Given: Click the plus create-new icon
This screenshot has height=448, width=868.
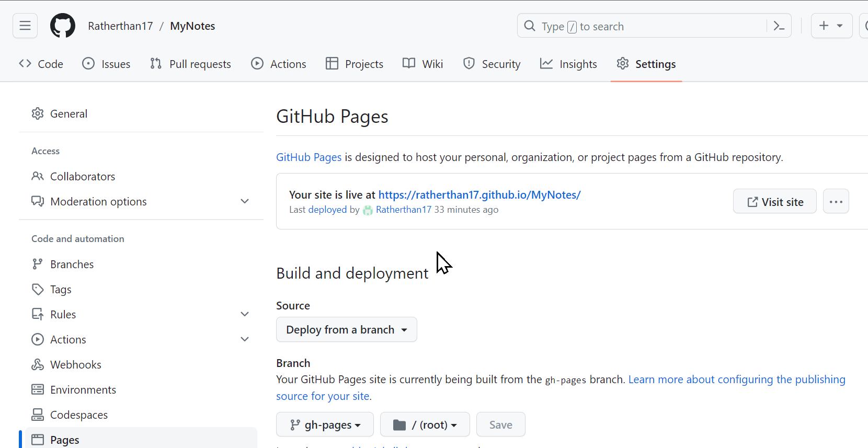Looking at the screenshot, I should (824, 26).
